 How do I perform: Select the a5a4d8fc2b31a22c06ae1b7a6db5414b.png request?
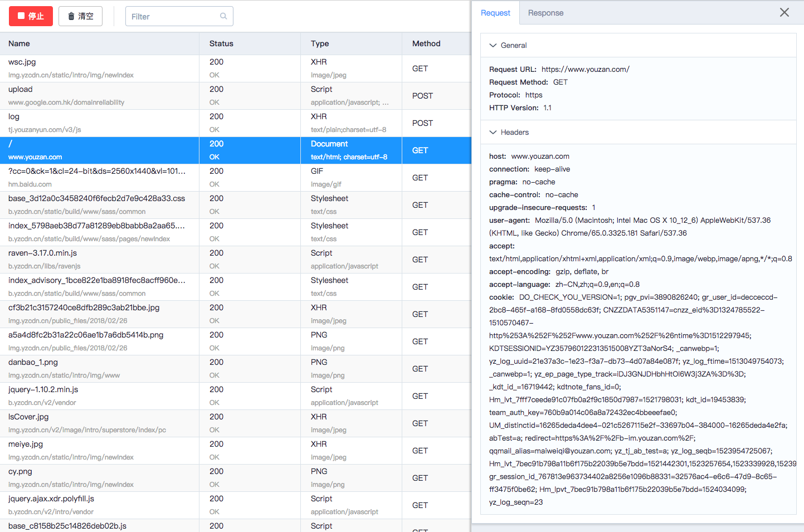(235, 341)
